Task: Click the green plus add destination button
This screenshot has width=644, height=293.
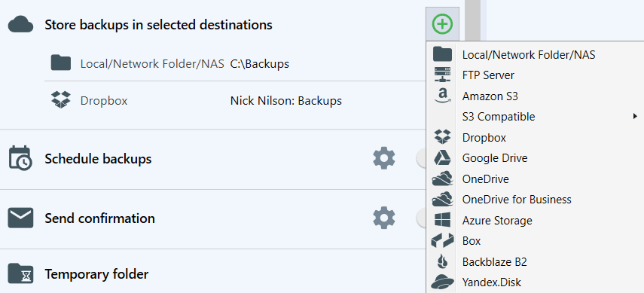Action: click(442, 24)
